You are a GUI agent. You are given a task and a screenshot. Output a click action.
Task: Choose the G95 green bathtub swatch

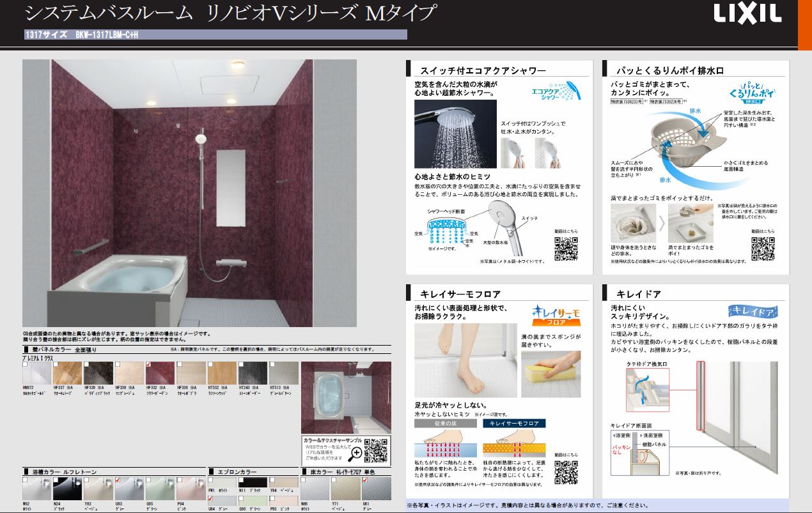pyautogui.click(x=159, y=489)
